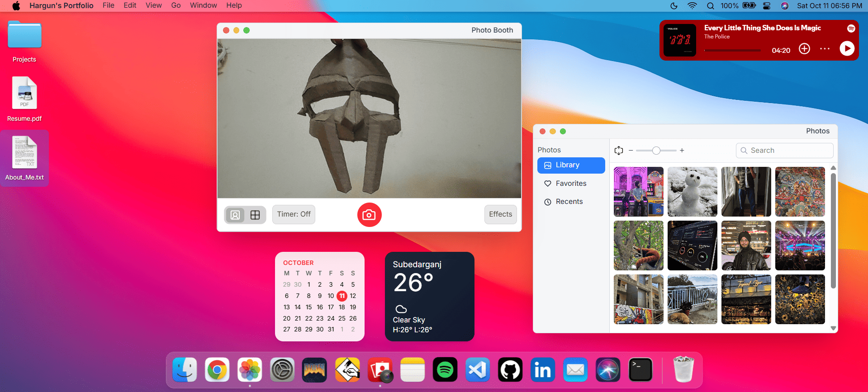868x392 pixels.
Task: Open the three-dots options in music widget
Action: (825, 48)
